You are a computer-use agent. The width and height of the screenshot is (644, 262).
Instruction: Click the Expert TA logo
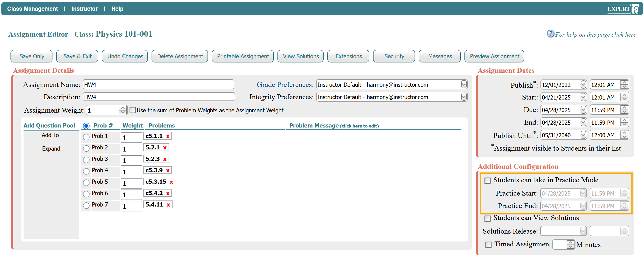(623, 9)
